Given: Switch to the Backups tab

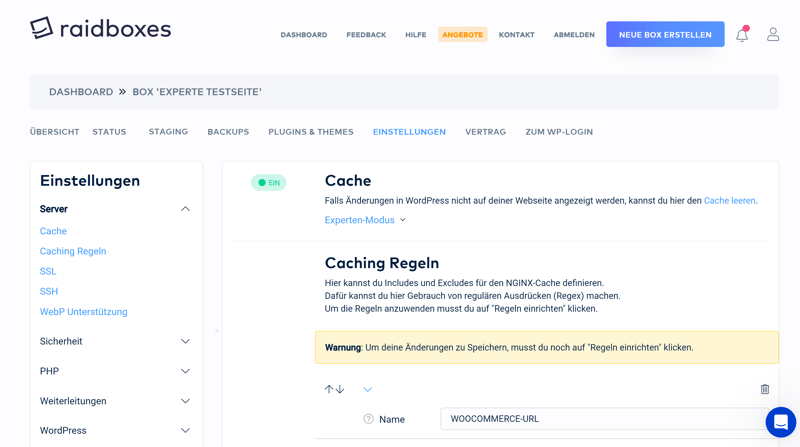Looking at the screenshot, I should 228,132.
